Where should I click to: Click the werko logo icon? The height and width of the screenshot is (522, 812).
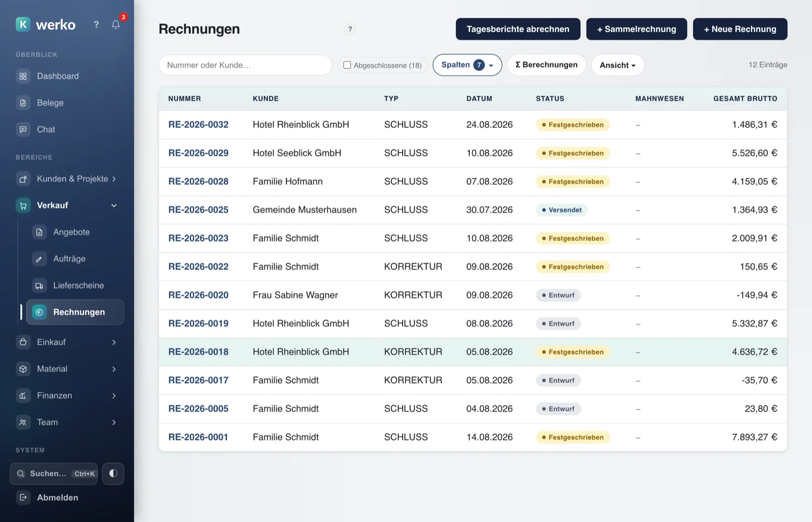pos(23,24)
